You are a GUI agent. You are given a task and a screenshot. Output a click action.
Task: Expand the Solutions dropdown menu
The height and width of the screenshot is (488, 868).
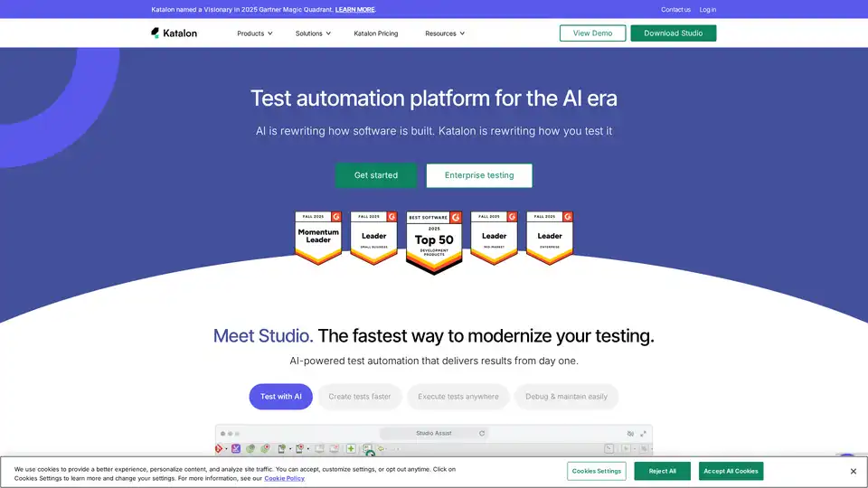(313, 33)
